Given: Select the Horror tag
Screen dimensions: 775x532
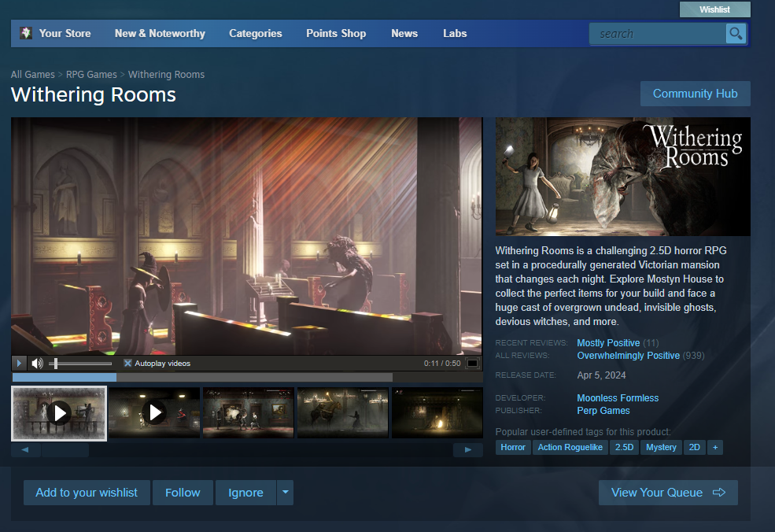Looking at the screenshot, I should pyautogui.click(x=513, y=448).
